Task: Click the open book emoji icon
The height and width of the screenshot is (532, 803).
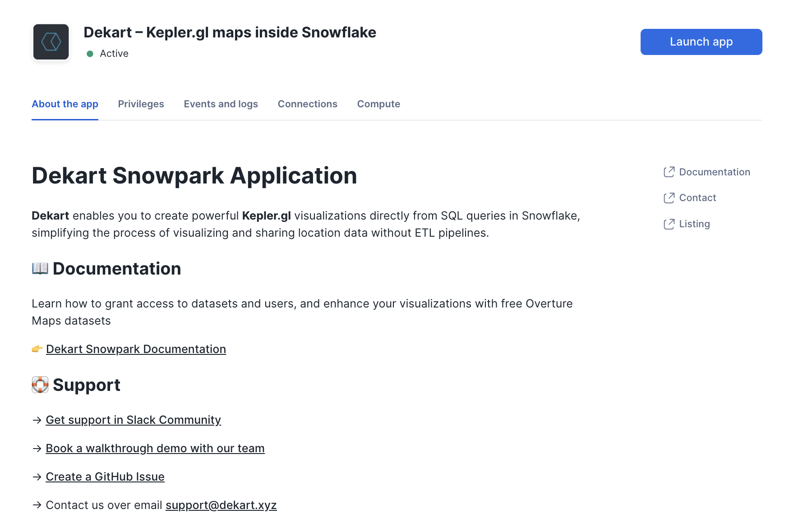Action: click(x=40, y=268)
